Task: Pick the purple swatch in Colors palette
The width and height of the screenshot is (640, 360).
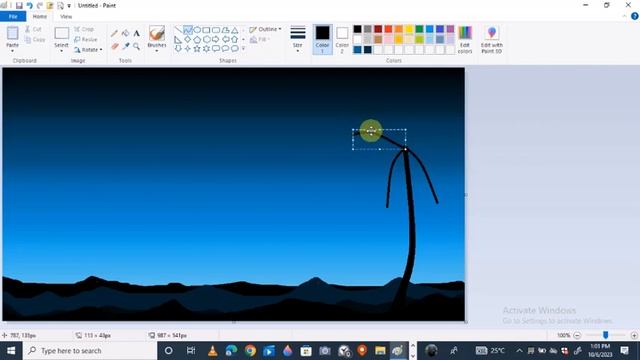Action: [x=450, y=29]
